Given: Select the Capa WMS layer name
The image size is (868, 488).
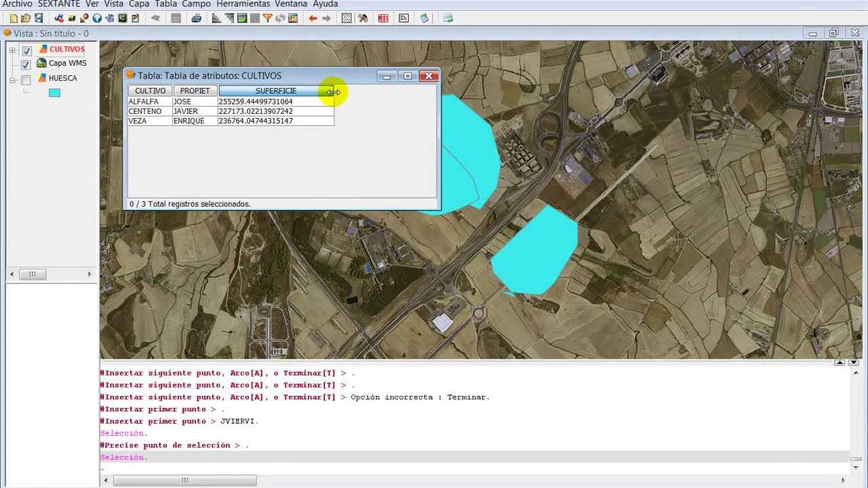Looking at the screenshot, I should click(68, 63).
